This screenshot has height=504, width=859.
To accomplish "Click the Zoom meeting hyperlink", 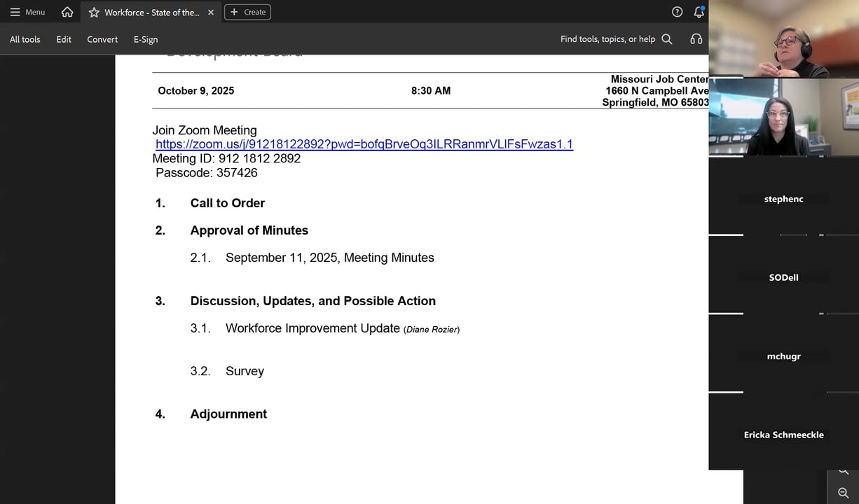I will tap(364, 144).
